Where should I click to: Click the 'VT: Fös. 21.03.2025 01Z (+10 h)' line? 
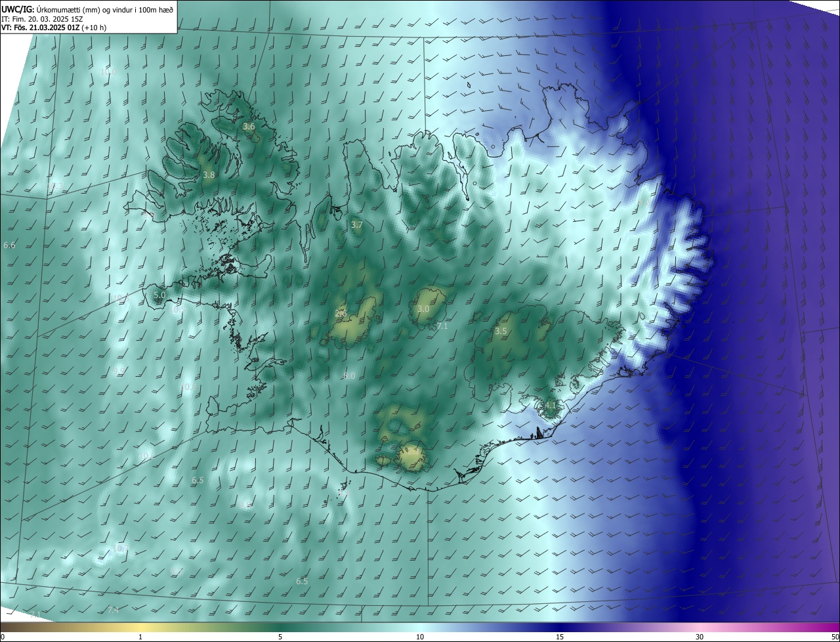tap(54, 28)
